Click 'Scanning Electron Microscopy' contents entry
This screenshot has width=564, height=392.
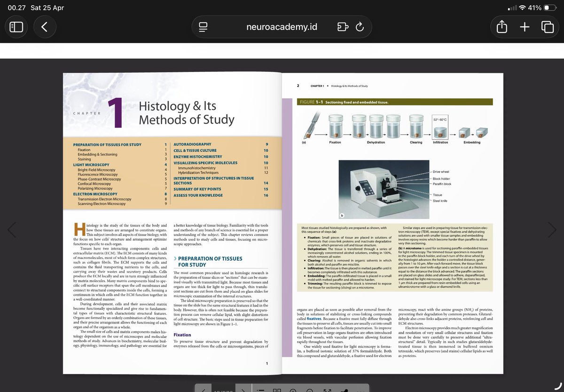click(x=102, y=204)
